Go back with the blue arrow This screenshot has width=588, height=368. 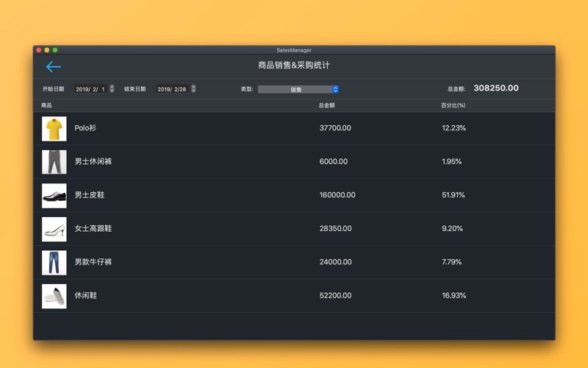(x=53, y=67)
